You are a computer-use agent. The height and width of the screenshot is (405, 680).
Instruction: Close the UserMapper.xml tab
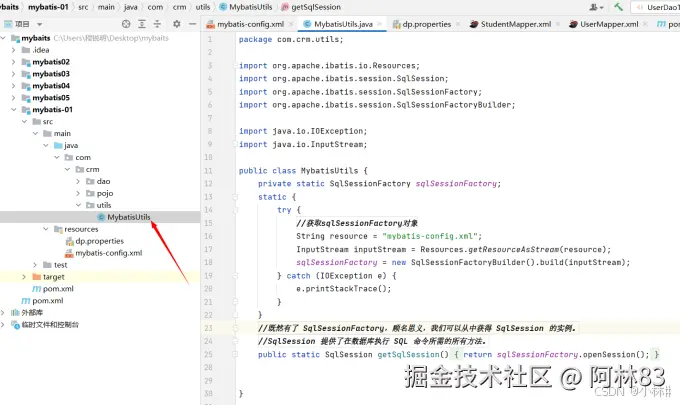pyautogui.click(x=645, y=24)
